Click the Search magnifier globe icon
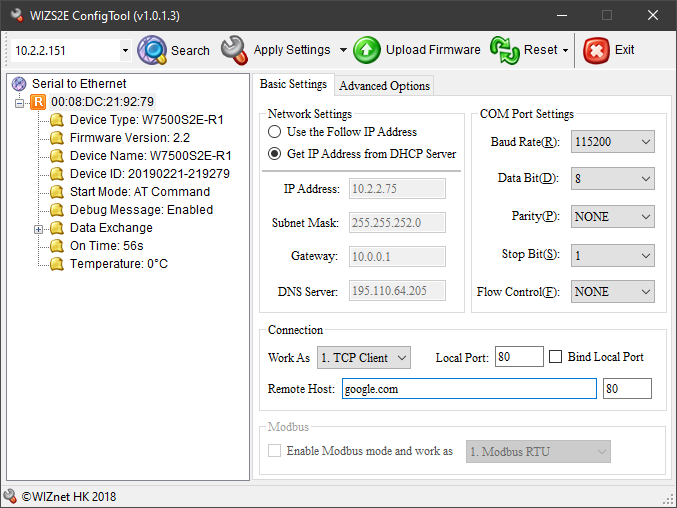 [x=152, y=50]
